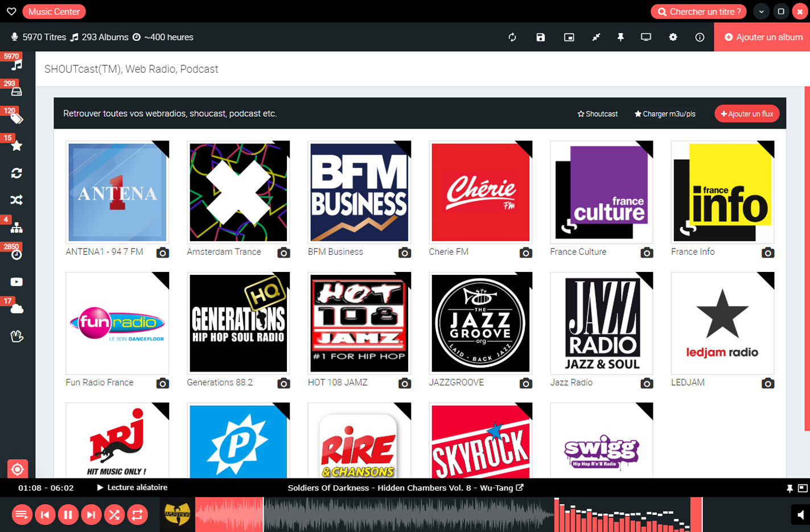810x532 pixels.
Task: Click the sync arrows sidebar icon
Action: [x=17, y=173]
